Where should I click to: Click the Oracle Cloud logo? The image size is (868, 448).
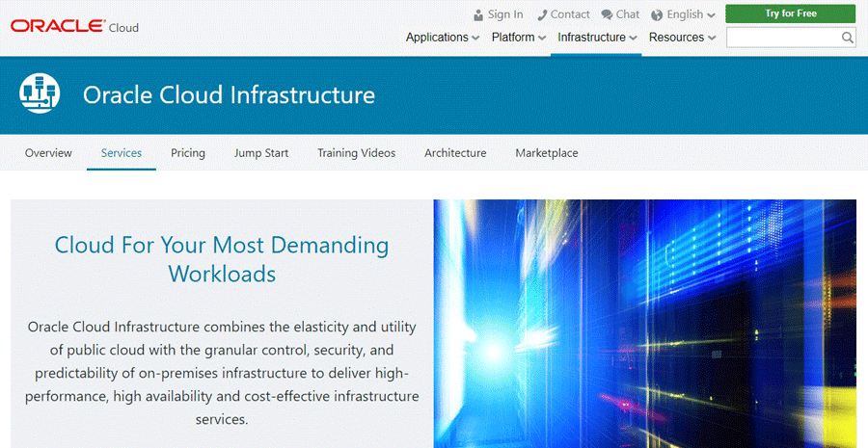pos(74,27)
